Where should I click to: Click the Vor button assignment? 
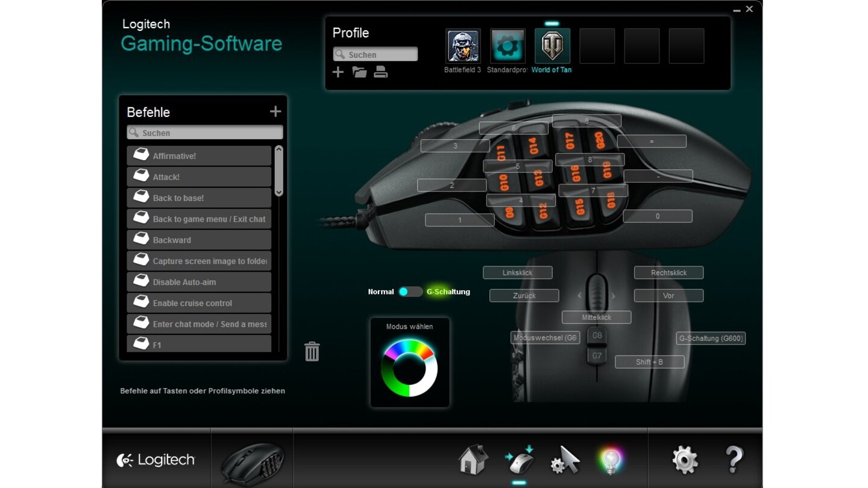668,296
